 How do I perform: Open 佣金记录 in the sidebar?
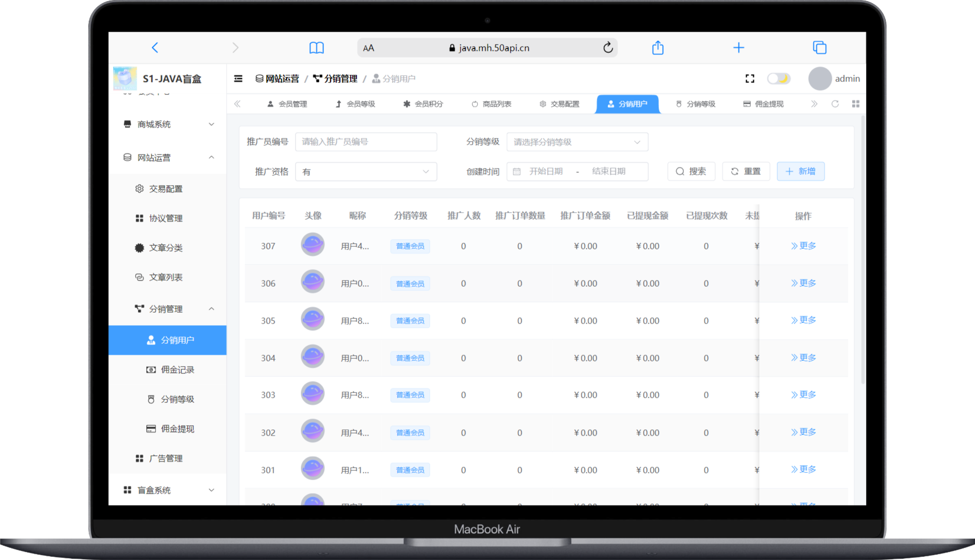coord(177,370)
